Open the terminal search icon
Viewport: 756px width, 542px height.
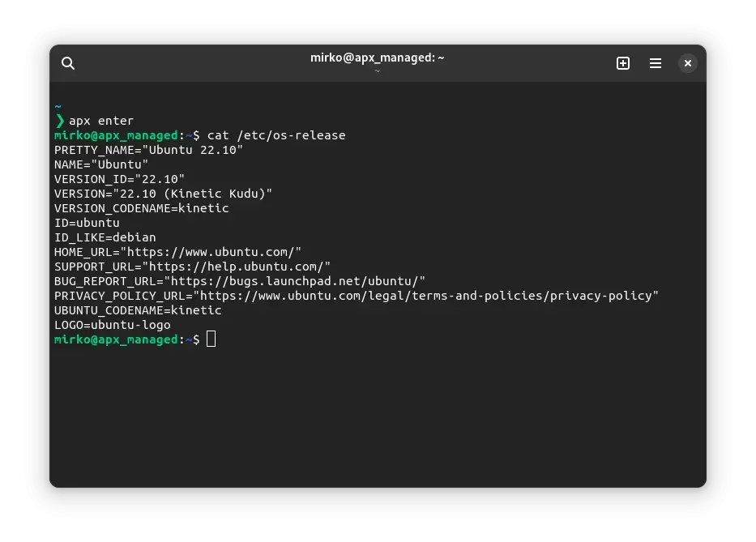click(68, 63)
